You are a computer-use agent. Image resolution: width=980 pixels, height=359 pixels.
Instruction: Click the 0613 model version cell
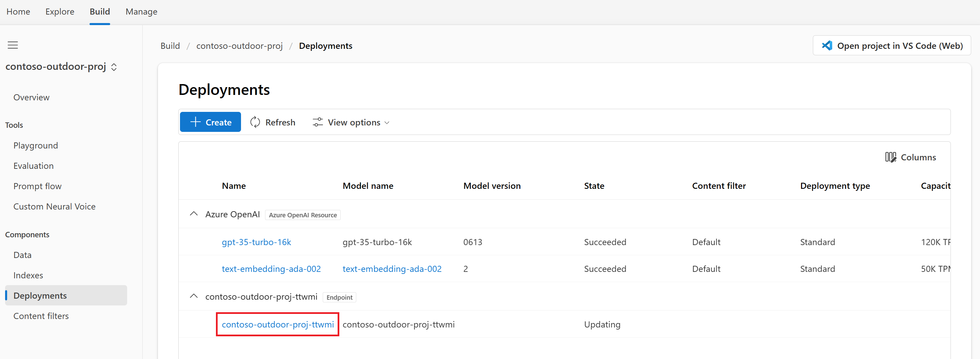473,242
